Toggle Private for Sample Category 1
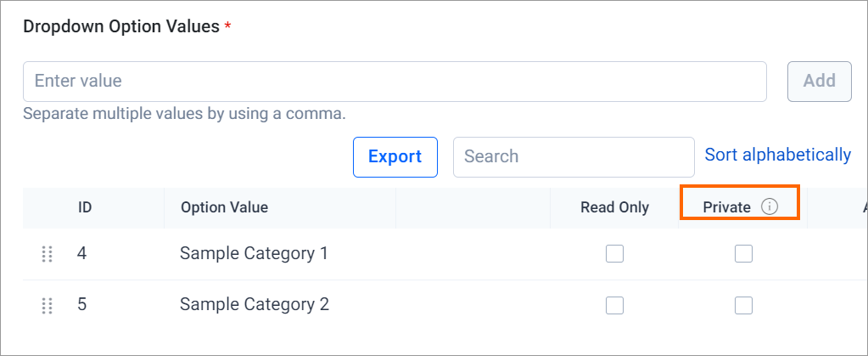 tap(743, 253)
